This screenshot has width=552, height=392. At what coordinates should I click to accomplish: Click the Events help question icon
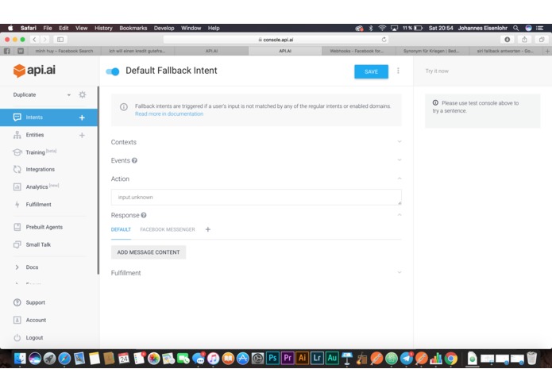point(134,160)
